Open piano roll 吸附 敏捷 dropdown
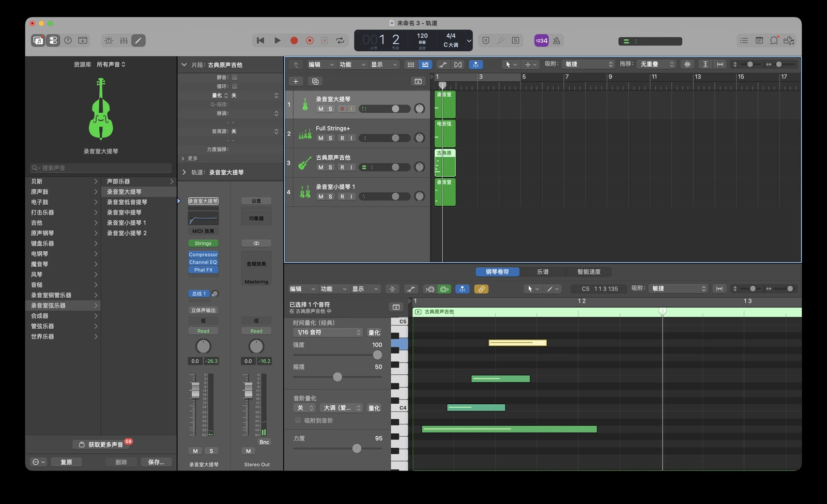827x504 pixels. point(678,288)
